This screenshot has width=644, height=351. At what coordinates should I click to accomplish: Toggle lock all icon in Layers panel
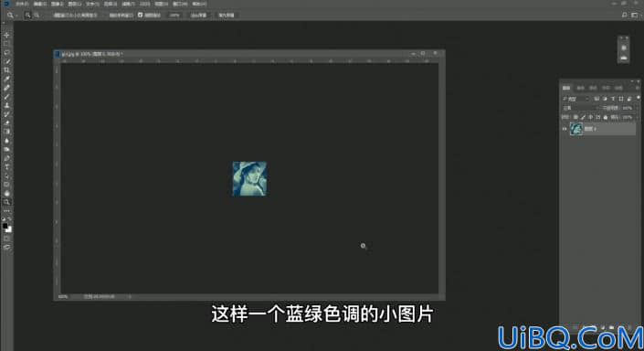[606, 117]
